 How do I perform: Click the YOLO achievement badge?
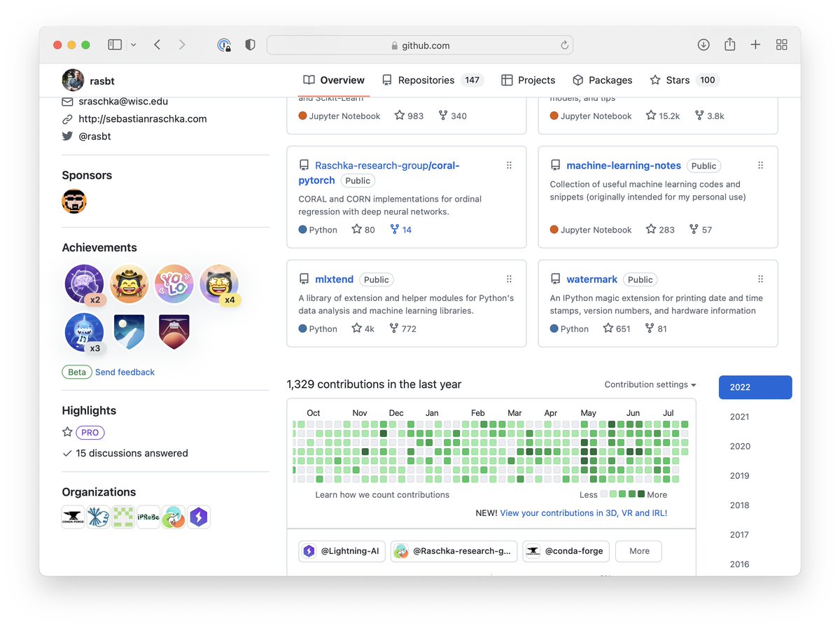(x=174, y=284)
